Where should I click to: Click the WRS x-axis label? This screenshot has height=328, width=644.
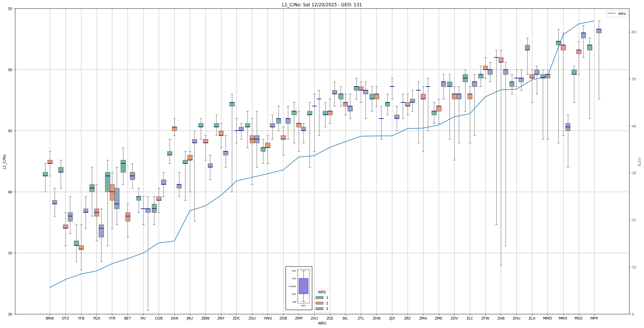(322, 323)
